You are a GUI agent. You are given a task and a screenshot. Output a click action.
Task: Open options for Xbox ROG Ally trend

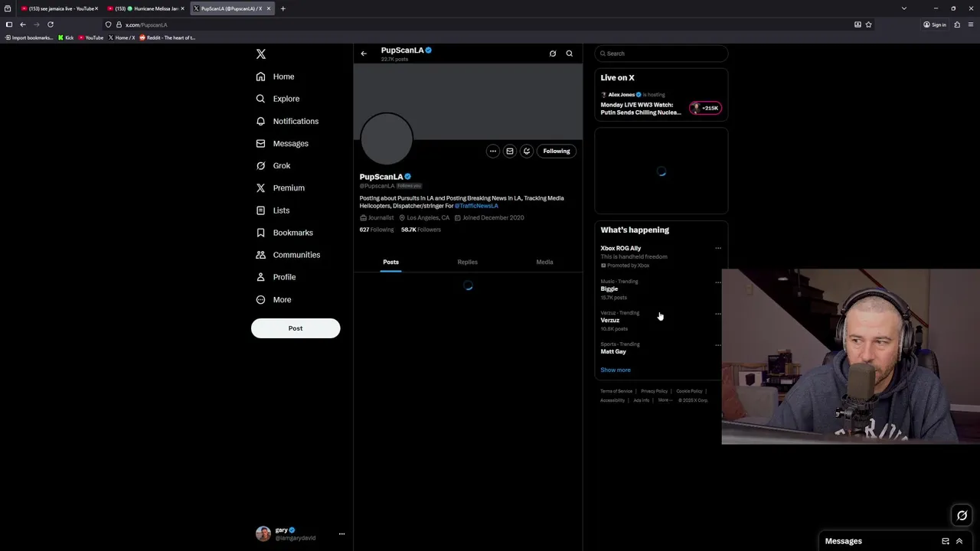718,248
